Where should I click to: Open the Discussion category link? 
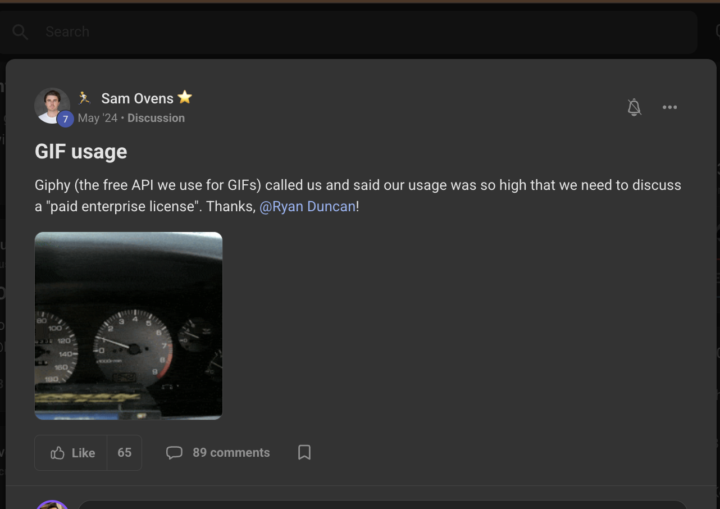[156, 118]
